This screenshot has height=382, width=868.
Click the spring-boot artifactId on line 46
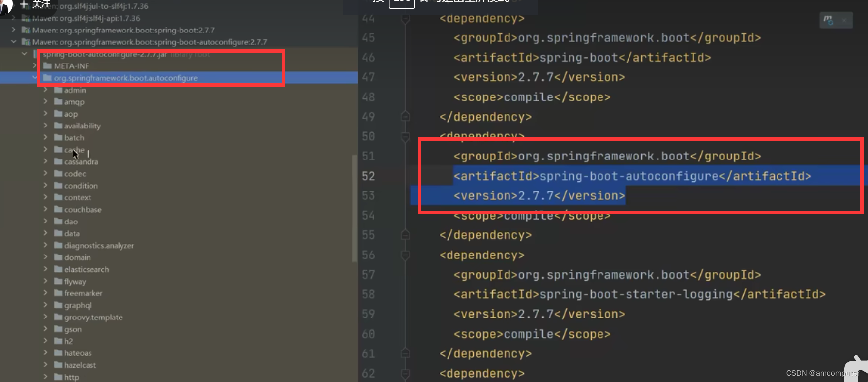[x=579, y=58]
